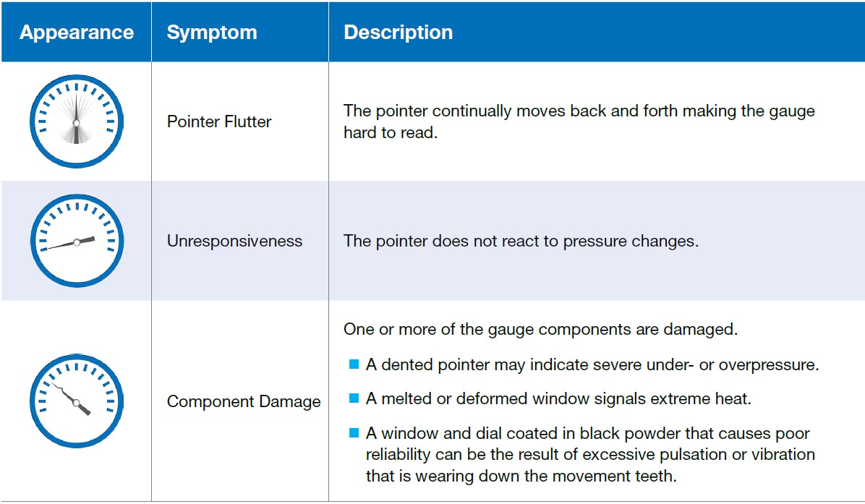This screenshot has height=504, width=865.
Task: Click the black powder pulsation paragraph
Action: [x=589, y=454]
